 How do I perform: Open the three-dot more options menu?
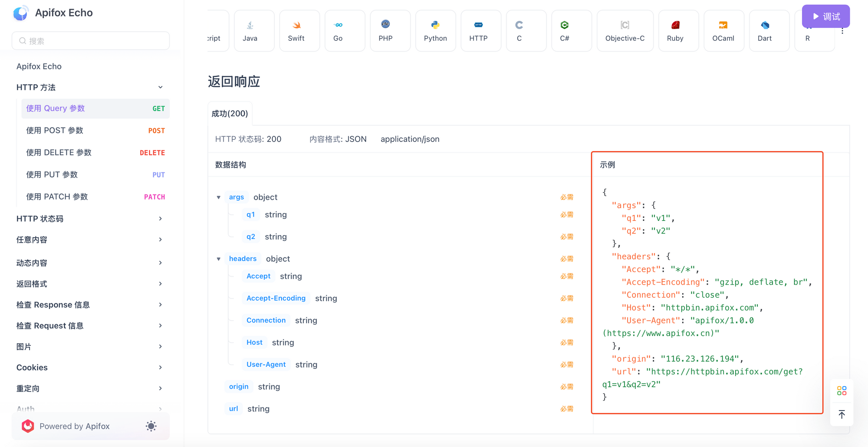[x=842, y=31]
